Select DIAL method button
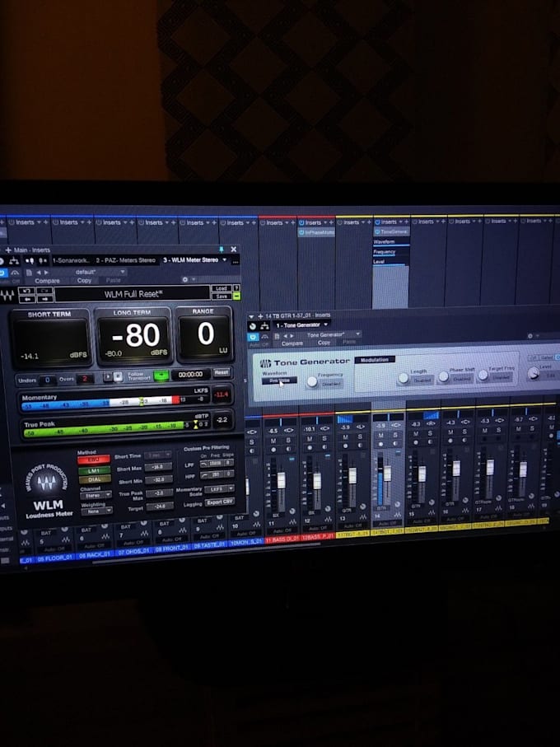Screen dimensions: 560x747 click(x=95, y=479)
